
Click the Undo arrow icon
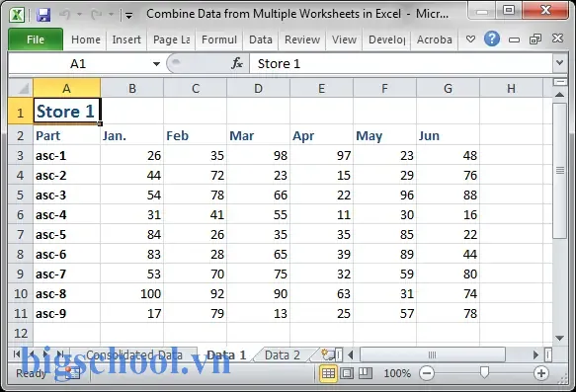65,15
